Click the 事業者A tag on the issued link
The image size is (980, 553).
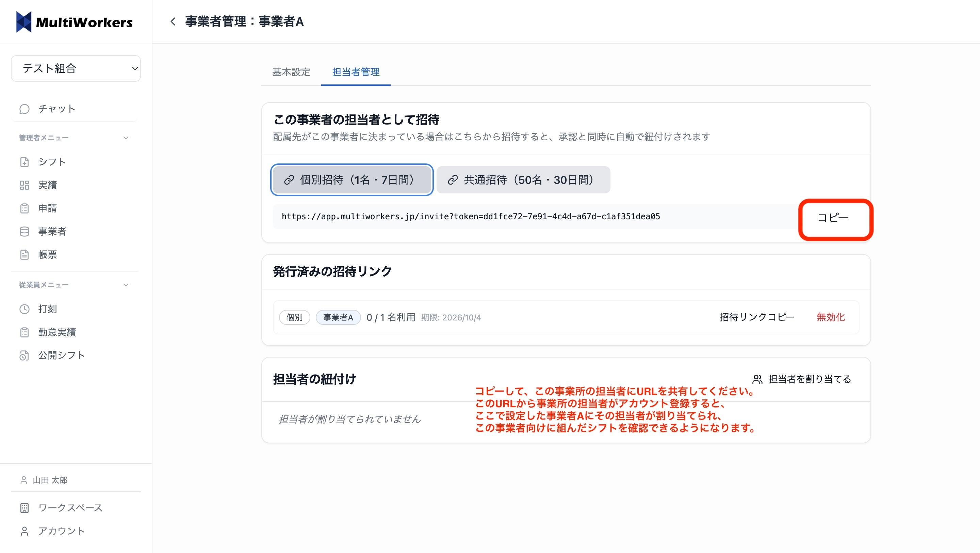[338, 317]
